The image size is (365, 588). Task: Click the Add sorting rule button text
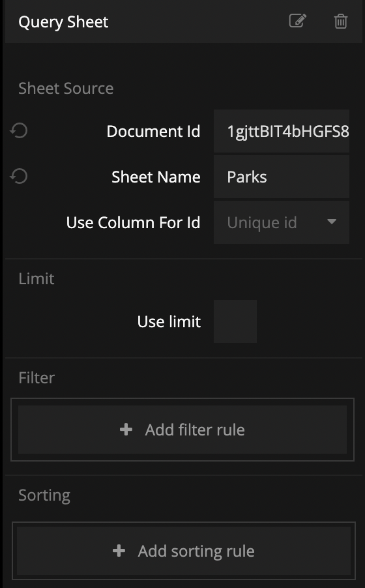click(196, 551)
